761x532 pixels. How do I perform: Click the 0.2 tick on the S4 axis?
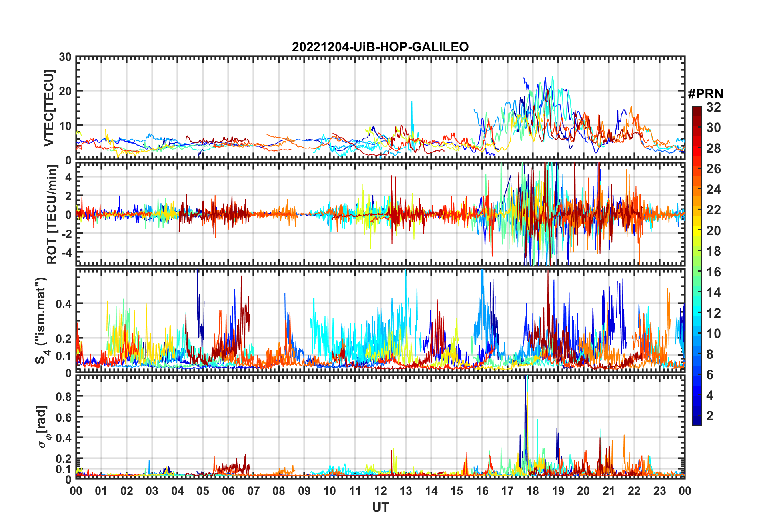pos(64,338)
